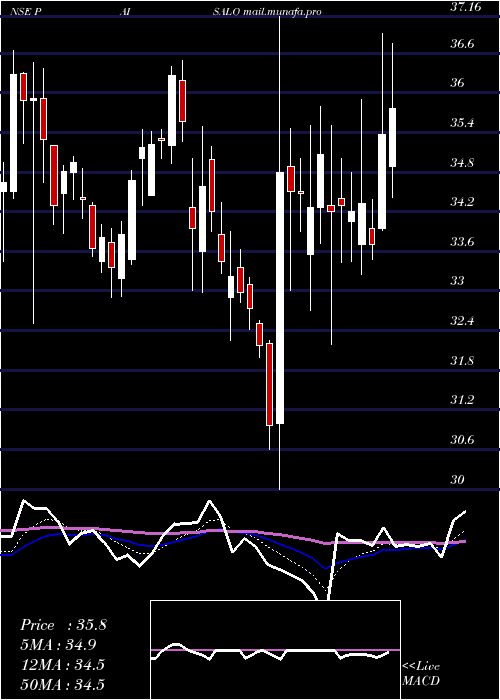Click the Price : 35.8 readout
This screenshot has height=700, width=500.
(63, 625)
